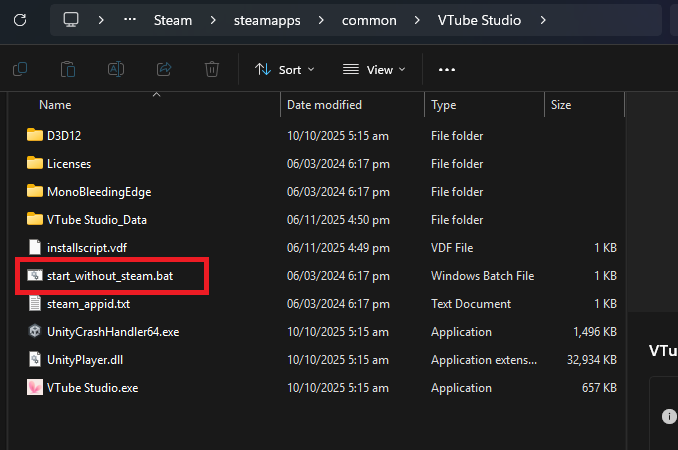Image resolution: width=678 pixels, height=450 pixels.
Task: Show hidden path via ellipsis breadcrumb
Action: 130,19
